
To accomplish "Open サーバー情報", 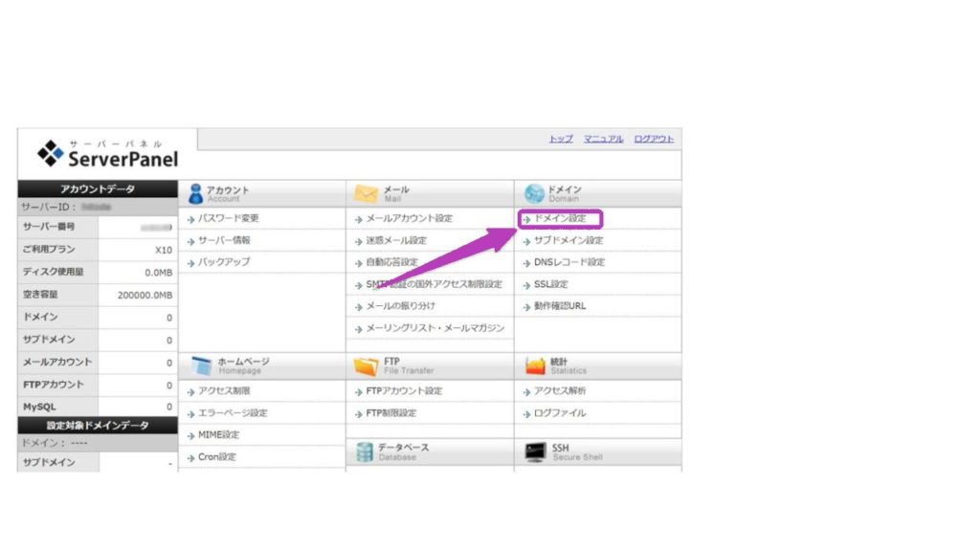I will (224, 240).
